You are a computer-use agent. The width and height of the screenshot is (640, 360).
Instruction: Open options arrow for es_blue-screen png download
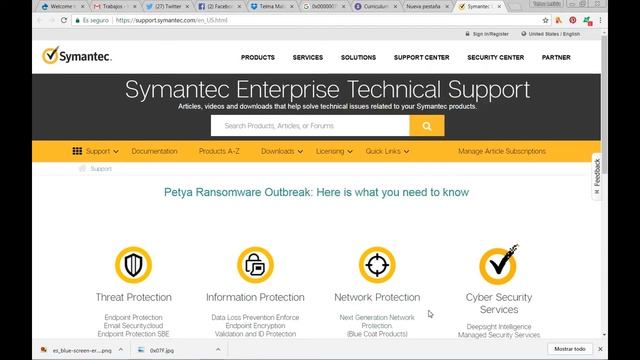(121, 349)
